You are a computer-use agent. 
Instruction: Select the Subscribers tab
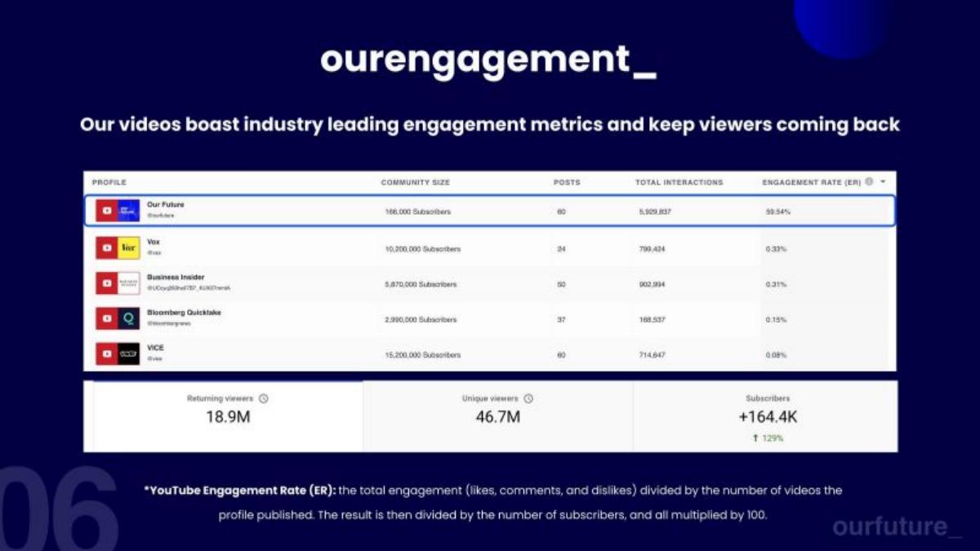766,416
